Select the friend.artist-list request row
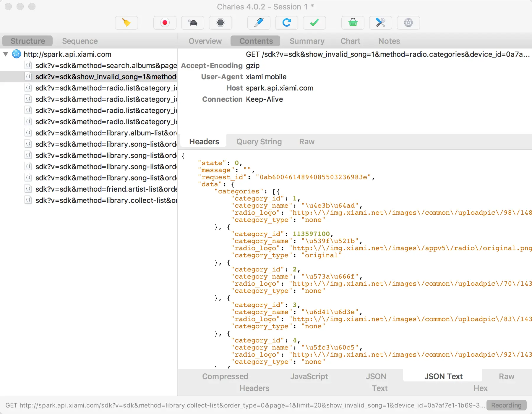This screenshot has height=414, width=532. pyautogui.click(x=89, y=189)
